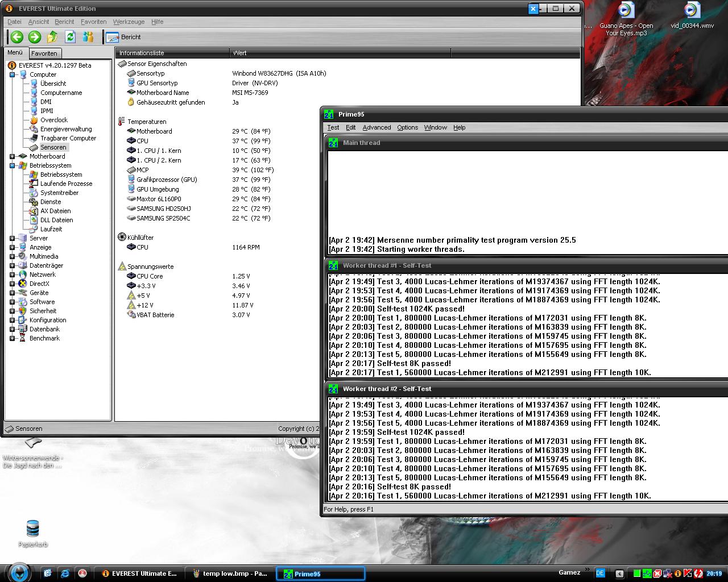Open the Advanced menu in Prime95

(377, 127)
